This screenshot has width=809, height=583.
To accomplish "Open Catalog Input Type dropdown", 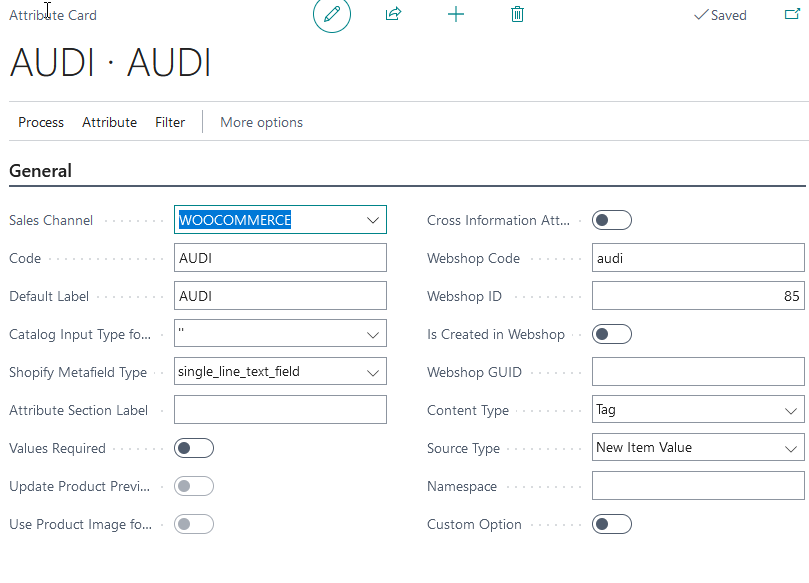I will click(x=373, y=334).
